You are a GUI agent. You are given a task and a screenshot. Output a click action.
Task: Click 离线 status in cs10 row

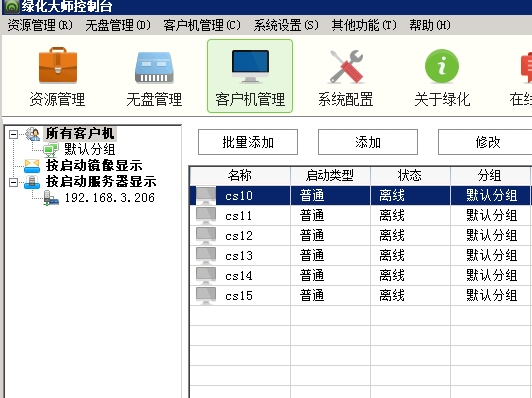(x=392, y=195)
